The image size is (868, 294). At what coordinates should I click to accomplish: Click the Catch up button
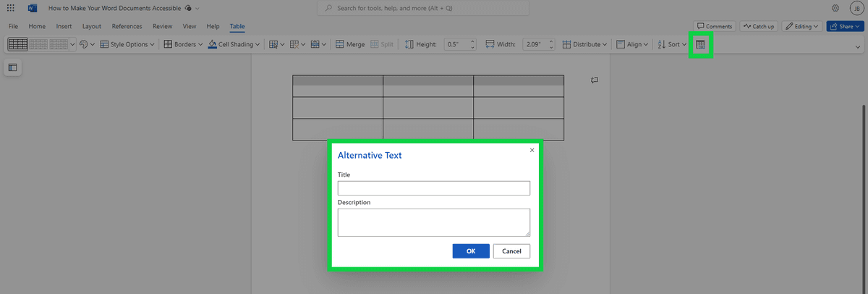758,26
